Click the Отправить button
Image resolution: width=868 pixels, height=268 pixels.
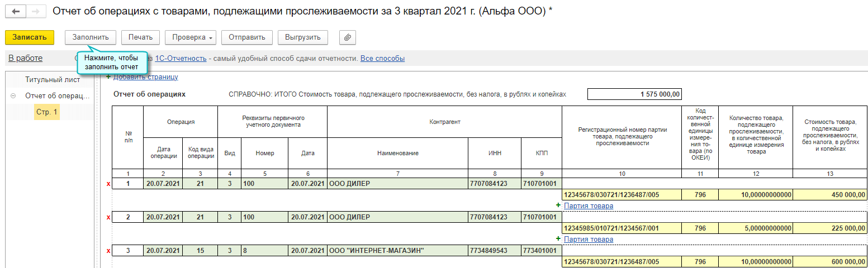coord(247,37)
